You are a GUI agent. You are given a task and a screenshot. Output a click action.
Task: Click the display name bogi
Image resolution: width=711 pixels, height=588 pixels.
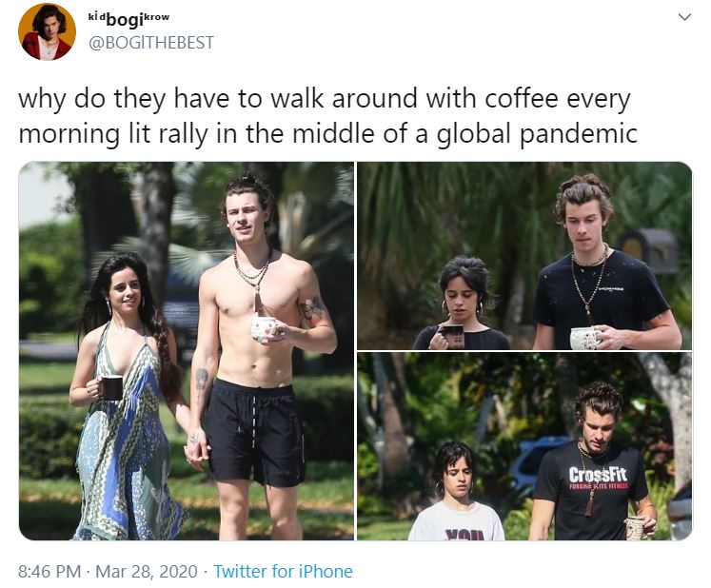click(x=125, y=20)
